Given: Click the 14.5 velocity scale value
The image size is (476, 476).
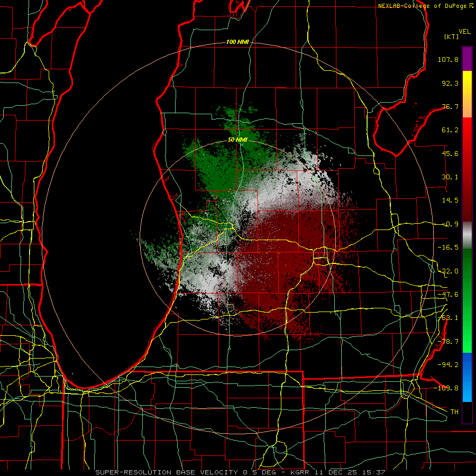Looking at the screenshot, I should [450, 200].
